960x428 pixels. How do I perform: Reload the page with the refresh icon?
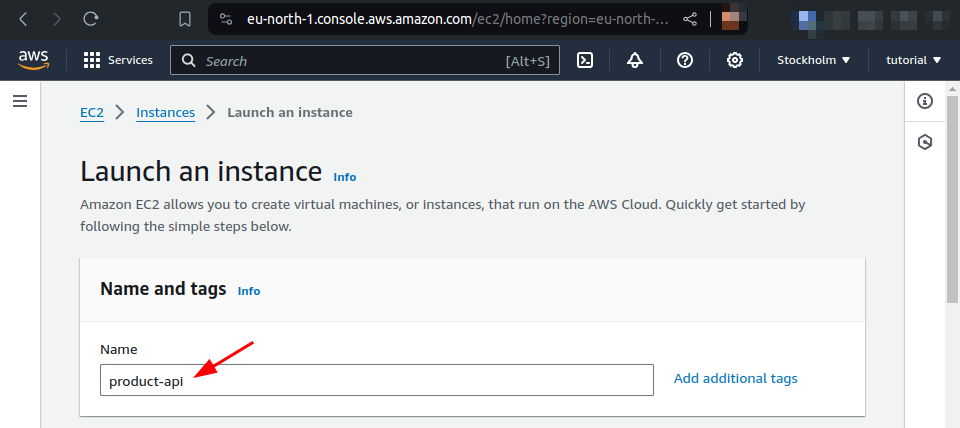(x=91, y=20)
